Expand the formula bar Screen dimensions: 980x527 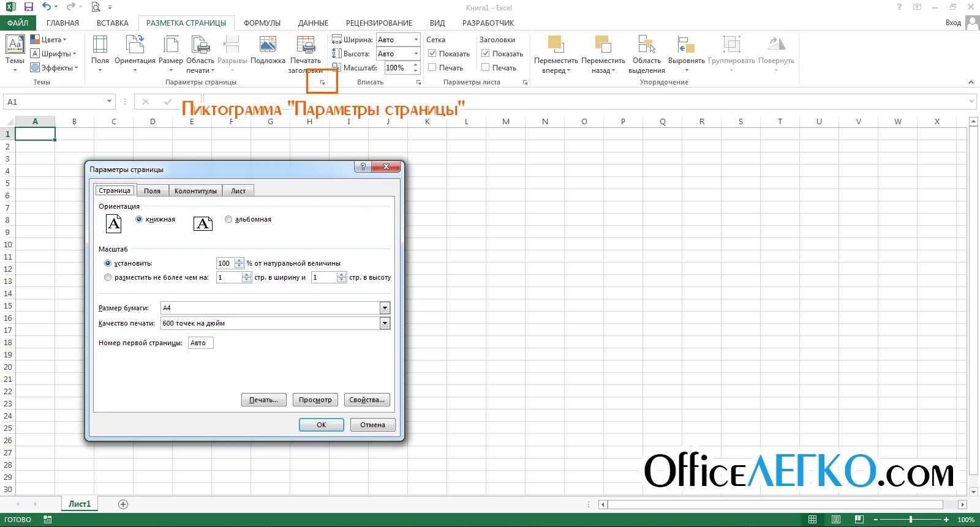(x=971, y=102)
